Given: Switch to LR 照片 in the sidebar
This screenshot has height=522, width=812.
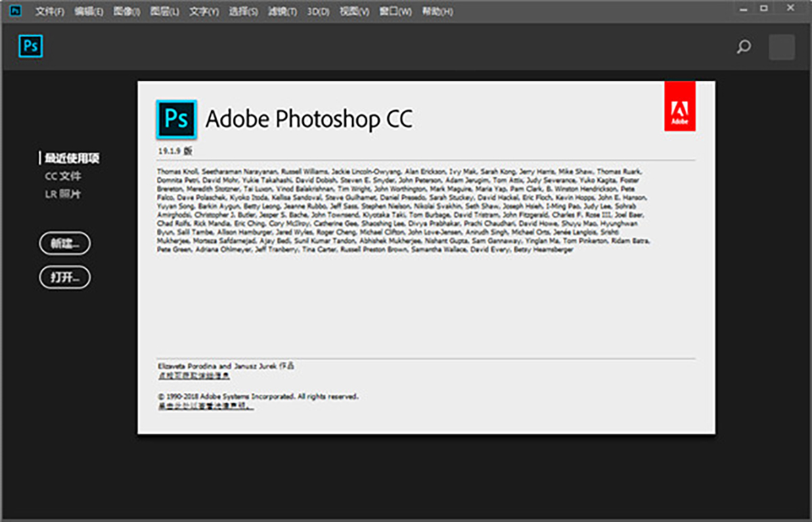Looking at the screenshot, I should click(x=63, y=194).
